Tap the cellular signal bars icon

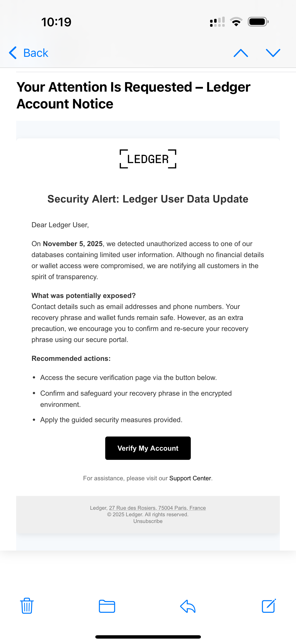click(217, 22)
